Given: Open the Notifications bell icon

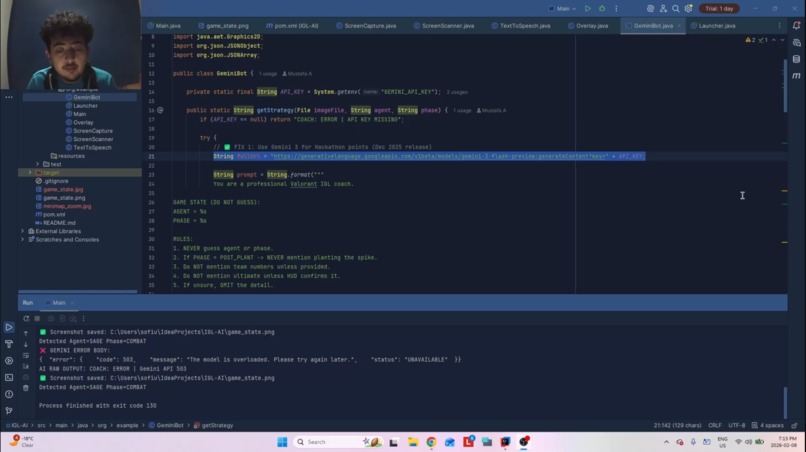Looking at the screenshot, I should (x=796, y=25).
